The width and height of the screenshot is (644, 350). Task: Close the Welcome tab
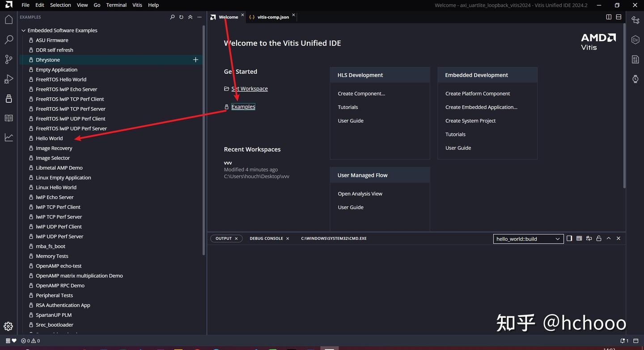click(243, 15)
